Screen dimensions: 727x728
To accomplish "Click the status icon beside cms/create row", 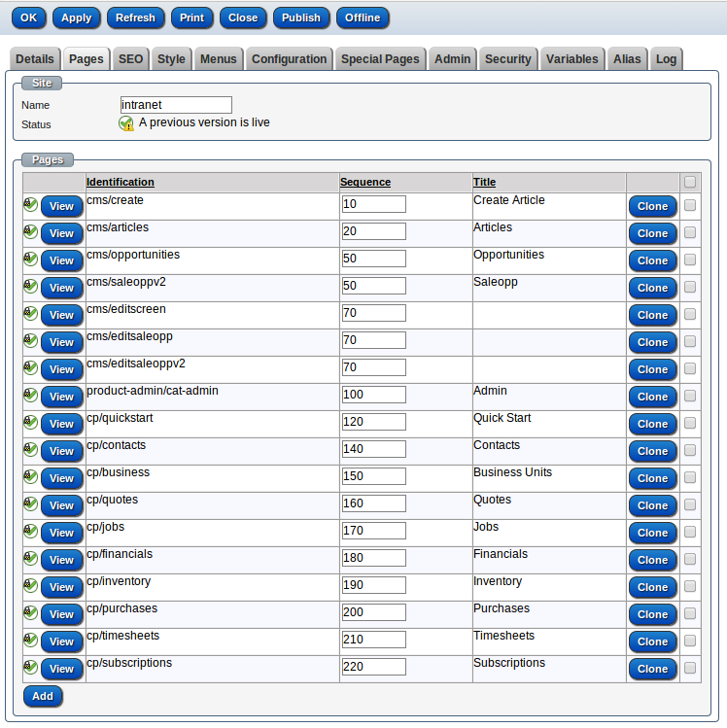I will pyautogui.click(x=30, y=205).
